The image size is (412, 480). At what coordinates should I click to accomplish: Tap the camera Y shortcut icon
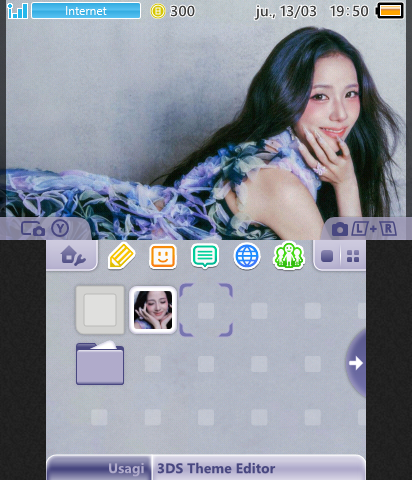[x=45, y=229]
